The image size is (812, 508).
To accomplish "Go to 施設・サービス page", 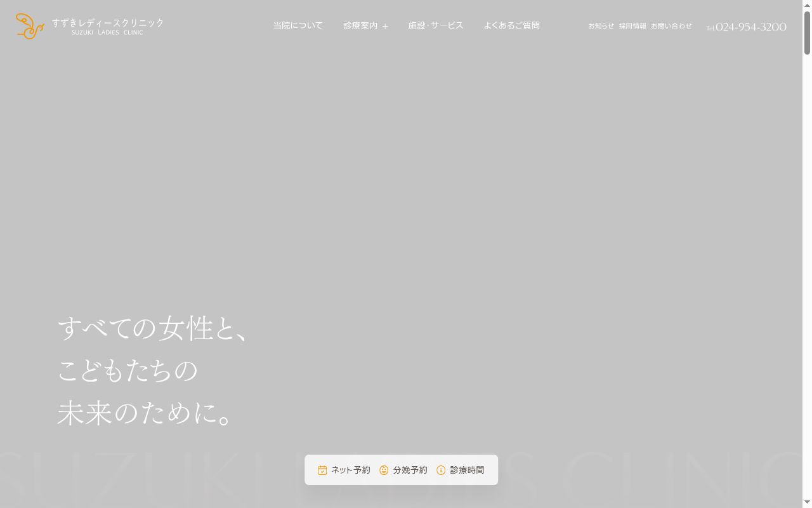I will [436, 25].
